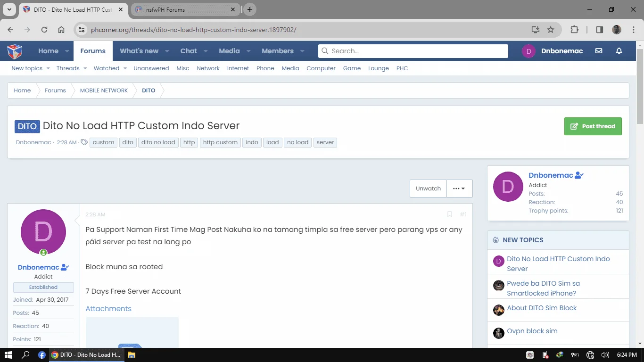
Task: Expand the Media dropdown arrow
Action: [x=248, y=51]
